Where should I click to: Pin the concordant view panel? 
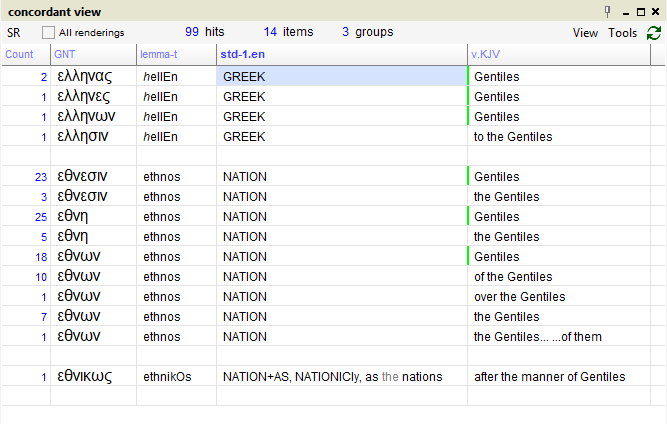click(606, 12)
